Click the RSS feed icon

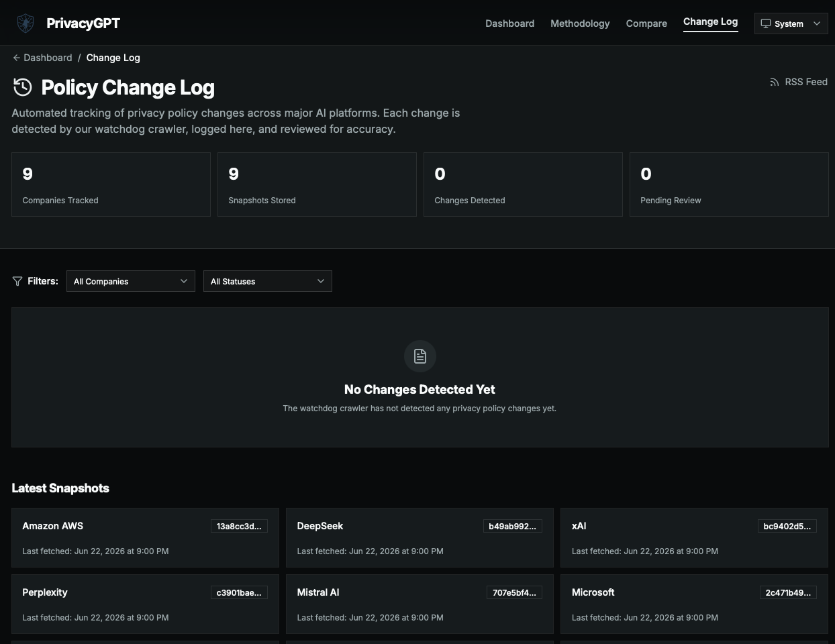[x=774, y=82]
